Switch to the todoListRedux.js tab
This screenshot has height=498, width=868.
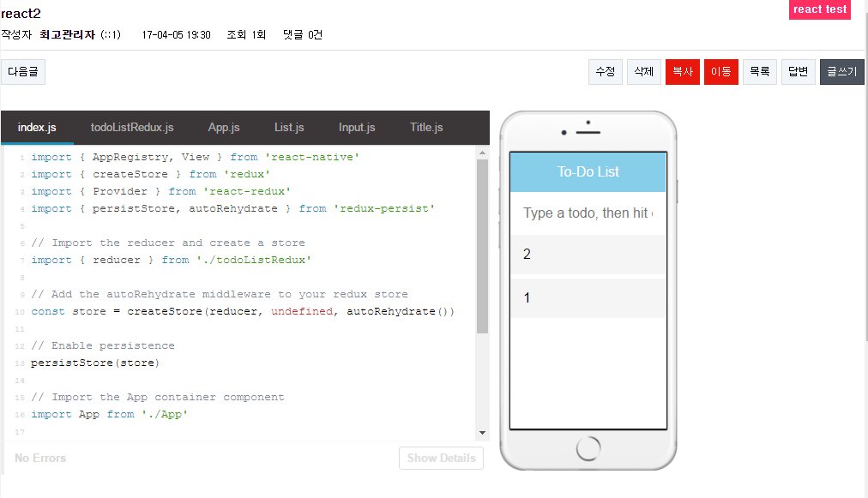pos(132,128)
